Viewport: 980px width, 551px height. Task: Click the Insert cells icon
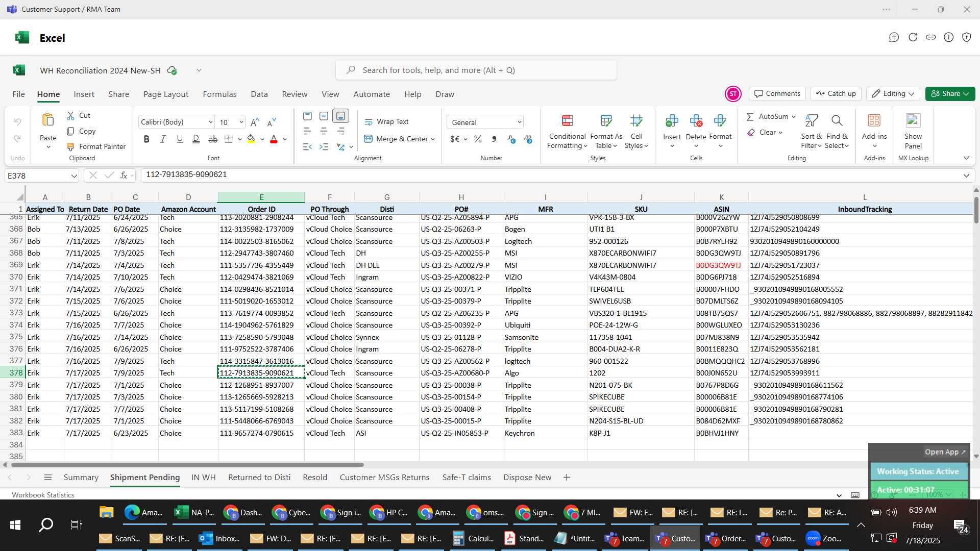click(672, 121)
